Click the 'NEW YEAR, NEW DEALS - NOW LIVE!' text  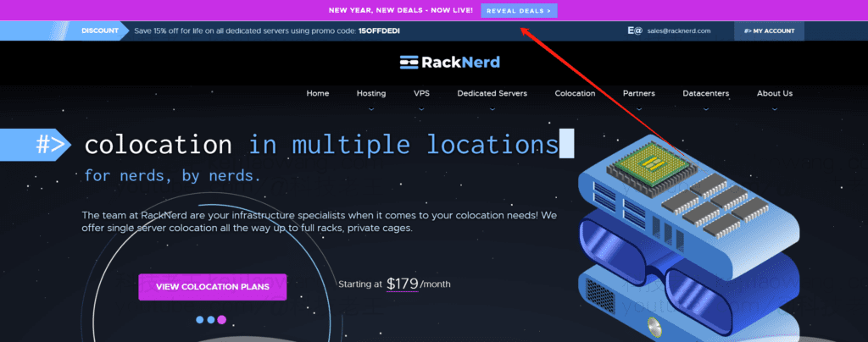pos(401,10)
